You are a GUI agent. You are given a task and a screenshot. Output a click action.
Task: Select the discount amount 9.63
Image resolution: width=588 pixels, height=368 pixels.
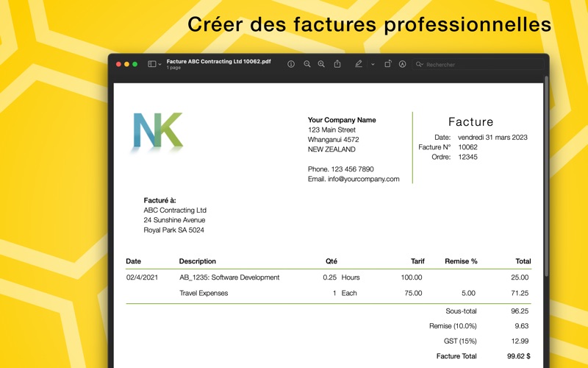click(x=521, y=326)
